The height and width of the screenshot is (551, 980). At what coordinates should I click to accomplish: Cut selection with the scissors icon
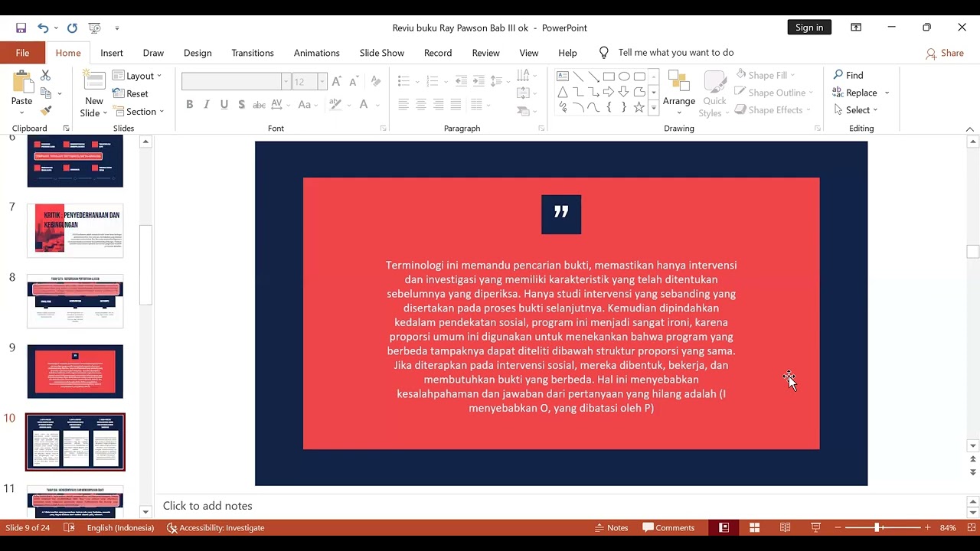click(x=45, y=75)
